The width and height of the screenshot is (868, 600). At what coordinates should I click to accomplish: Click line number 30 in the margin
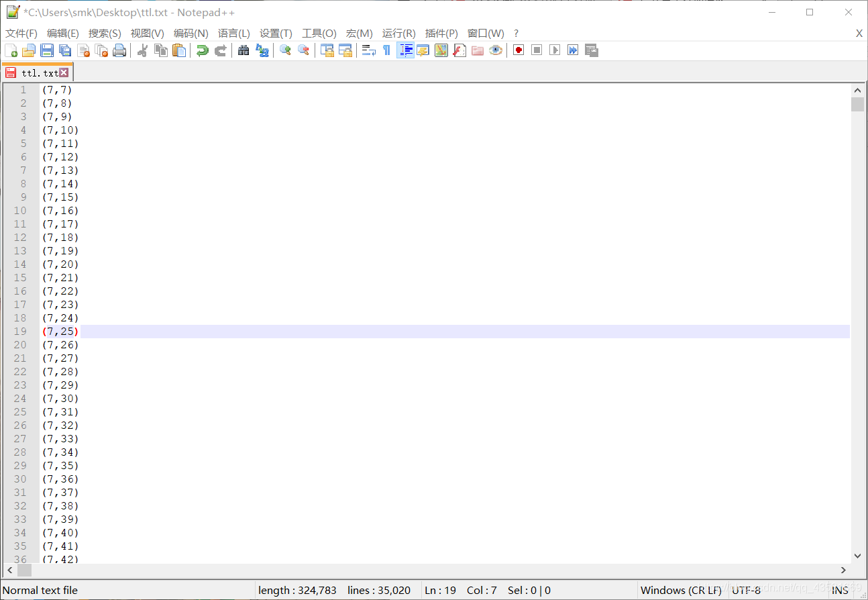(20, 479)
